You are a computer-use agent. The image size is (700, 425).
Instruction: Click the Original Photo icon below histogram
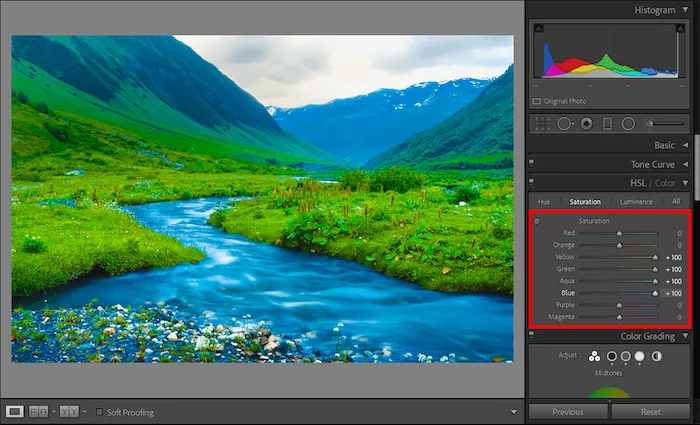click(537, 101)
